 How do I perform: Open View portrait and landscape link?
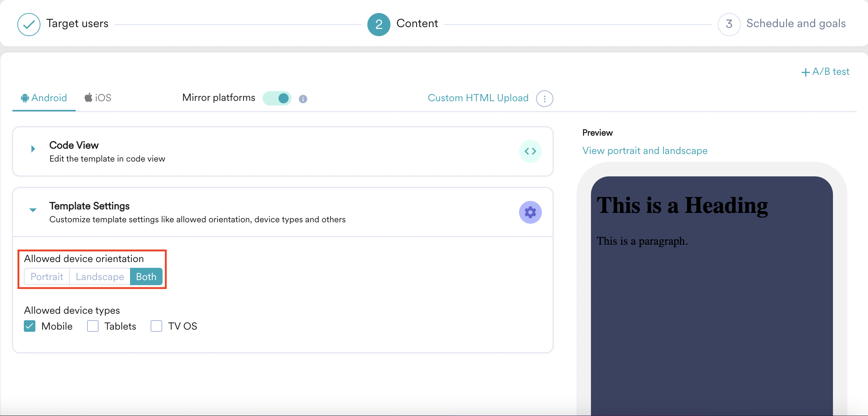tap(645, 151)
